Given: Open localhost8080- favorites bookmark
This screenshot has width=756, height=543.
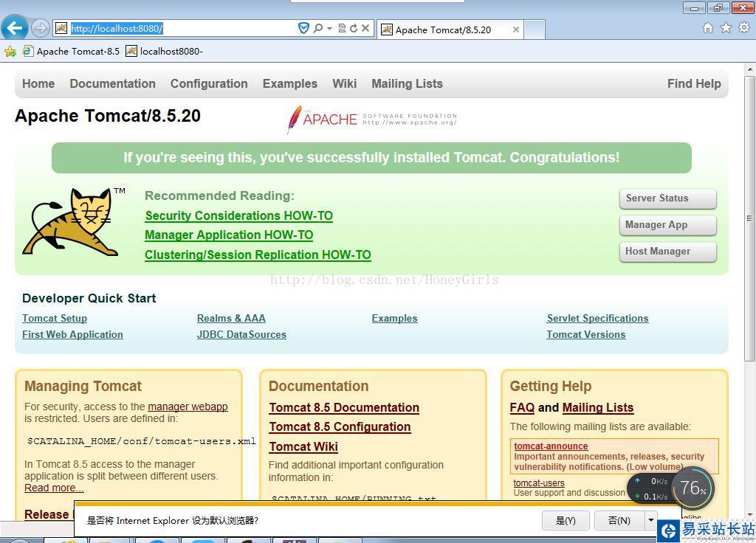Looking at the screenshot, I should tap(165, 51).
